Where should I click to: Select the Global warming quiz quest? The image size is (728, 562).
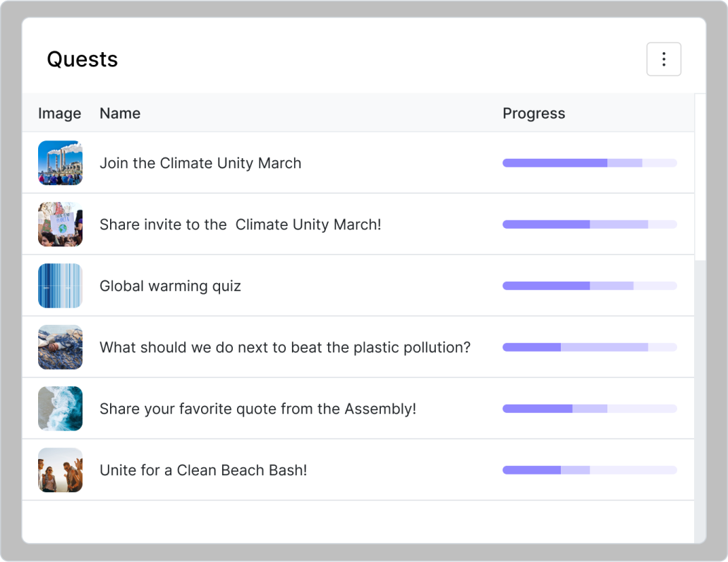(x=170, y=286)
